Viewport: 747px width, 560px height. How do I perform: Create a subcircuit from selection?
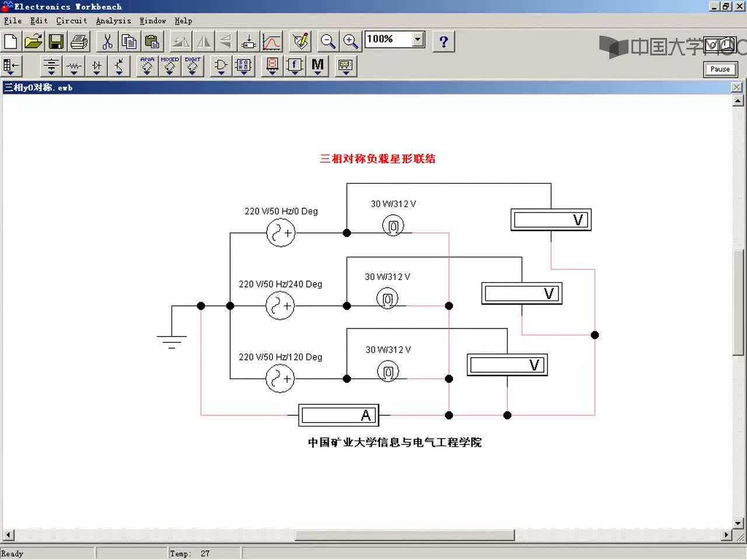coord(249,41)
